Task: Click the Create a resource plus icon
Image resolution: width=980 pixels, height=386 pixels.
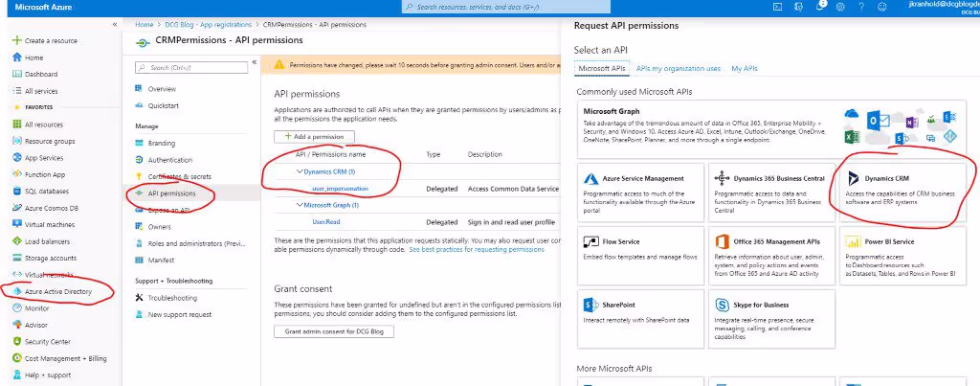Action: coord(17,40)
